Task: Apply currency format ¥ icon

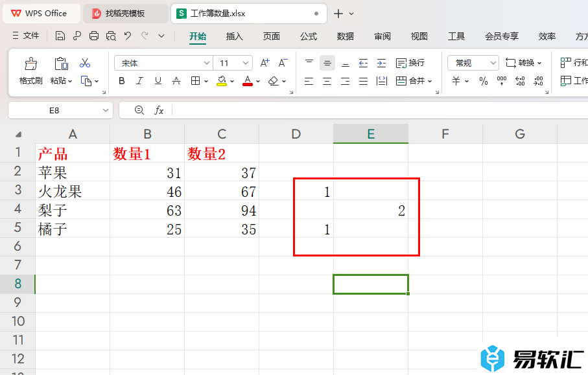Action: click(x=456, y=81)
